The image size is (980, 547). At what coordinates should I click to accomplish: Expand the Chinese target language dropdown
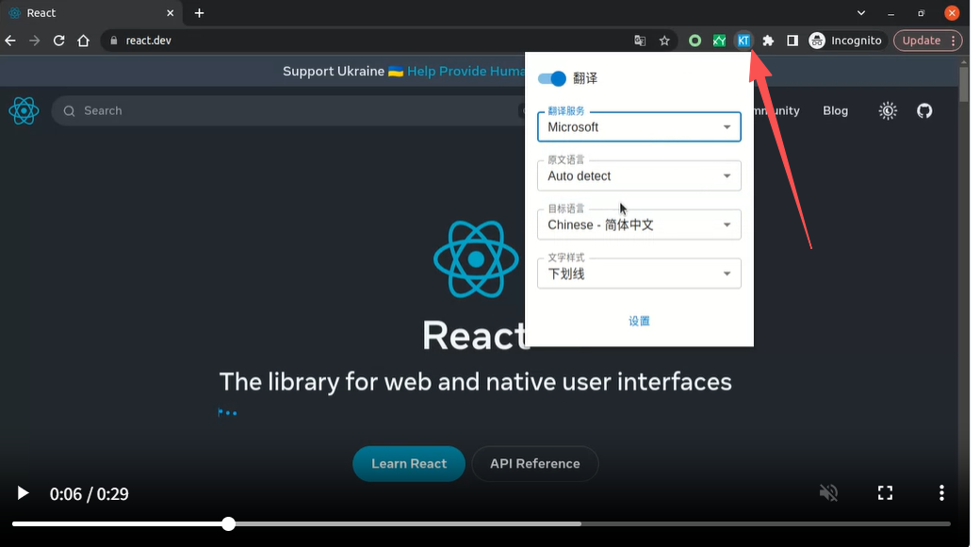639,225
